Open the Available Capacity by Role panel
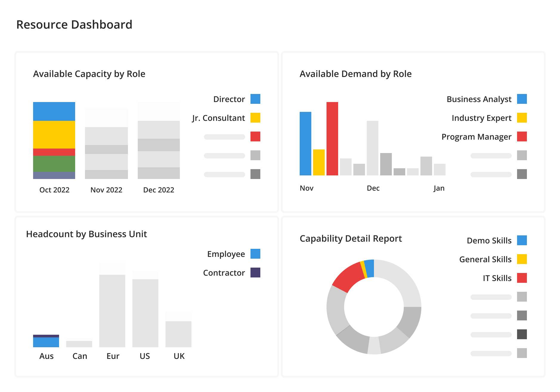Viewport: 560px width, 392px height. (x=89, y=74)
